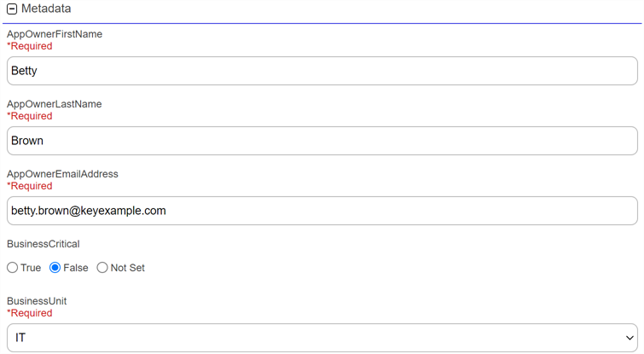Click the AppOwnerEmailAddress field label
Image resolution: width=644 pixels, height=354 pixels.
tap(62, 174)
